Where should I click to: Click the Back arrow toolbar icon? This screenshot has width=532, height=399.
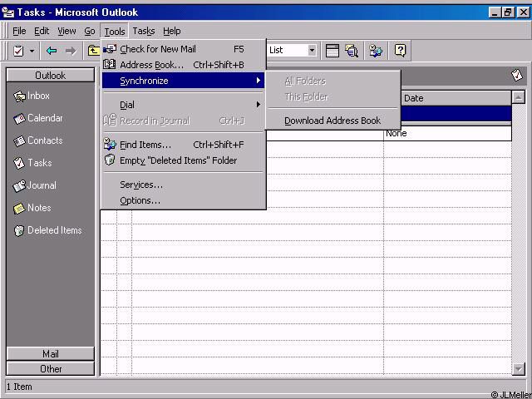[52, 51]
